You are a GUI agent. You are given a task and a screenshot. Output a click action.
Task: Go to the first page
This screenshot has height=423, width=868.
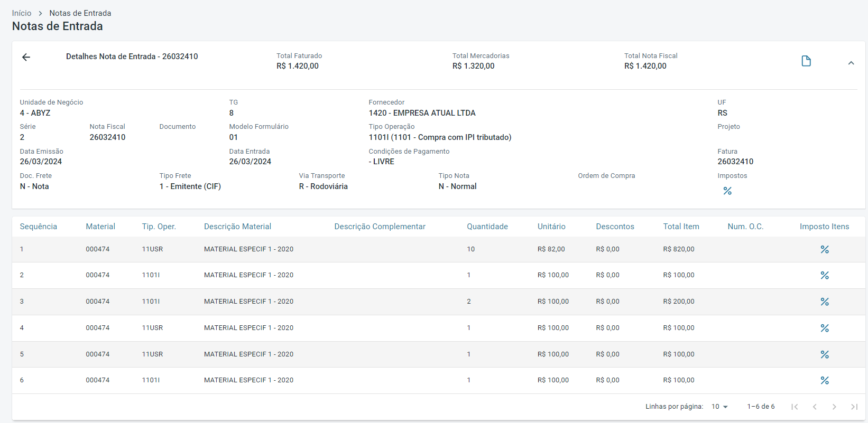795,407
